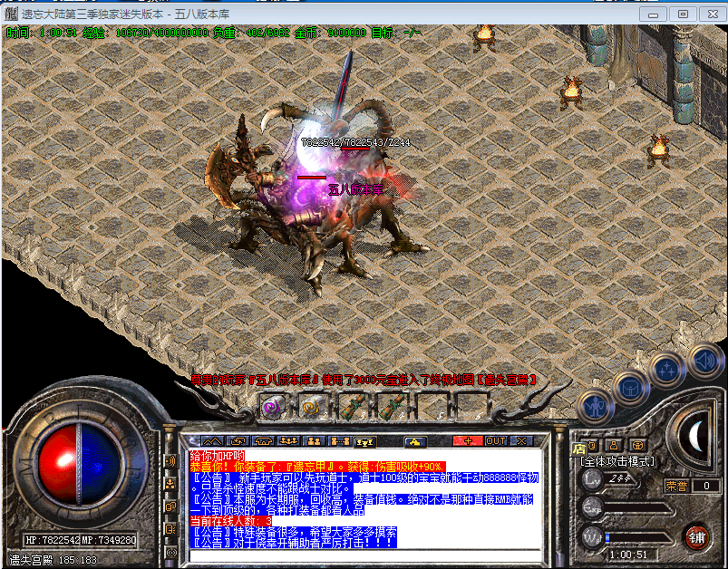Click the yellow lock icon above chat

pyautogui.click(x=415, y=441)
